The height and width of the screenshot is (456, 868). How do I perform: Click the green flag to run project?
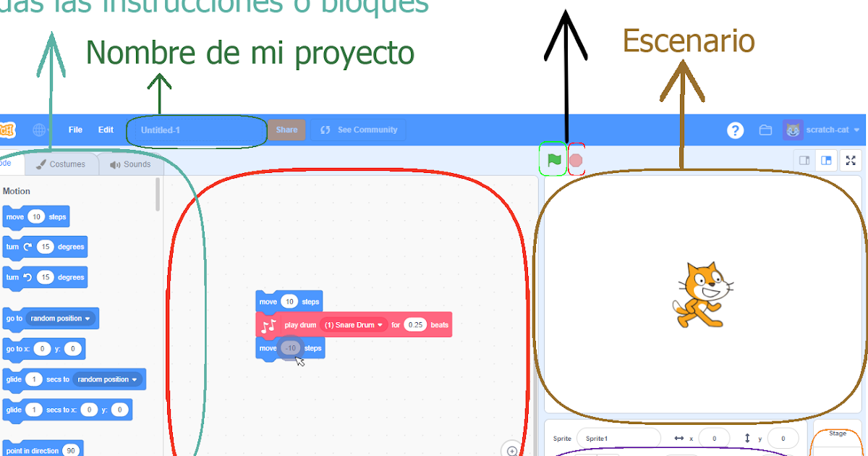pyautogui.click(x=553, y=159)
